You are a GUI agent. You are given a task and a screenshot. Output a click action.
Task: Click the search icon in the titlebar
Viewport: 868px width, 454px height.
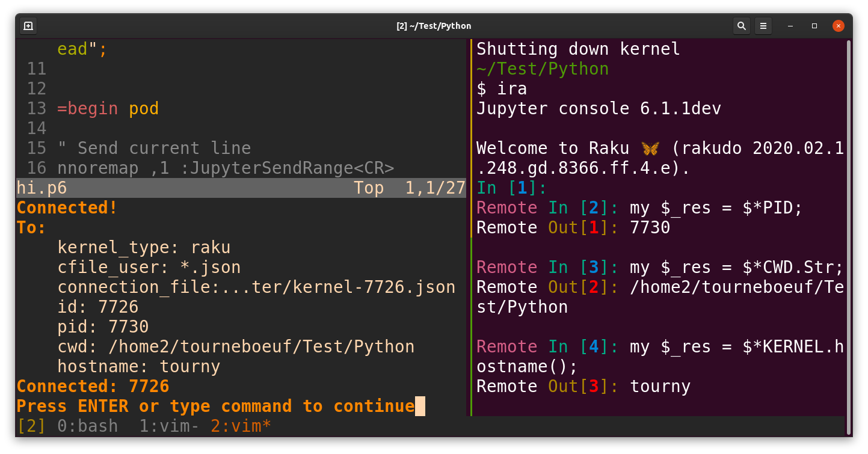(x=741, y=26)
